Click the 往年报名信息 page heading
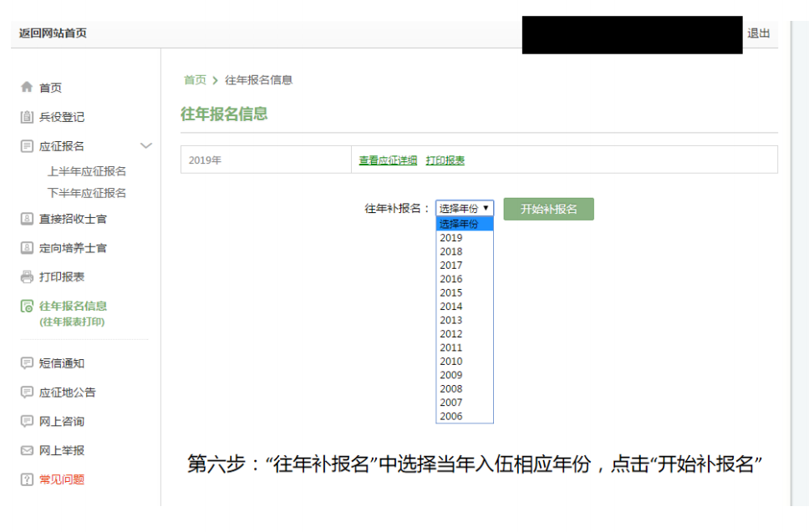 pyautogui.click(x=224, y=114)
